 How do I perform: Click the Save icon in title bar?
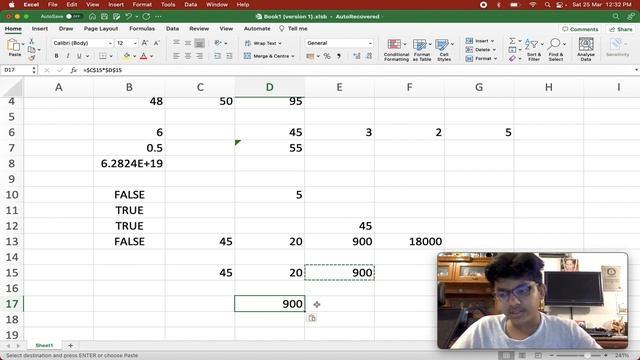pos(104,16)
